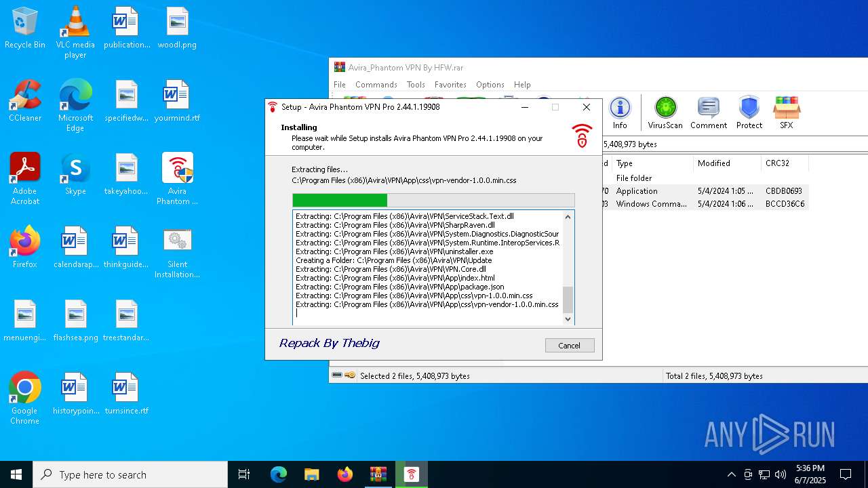Click Info icon in WinRAR toolbar
Image resolution: width=868 pixels, height=488 pixels.
[x=620, y=113]
